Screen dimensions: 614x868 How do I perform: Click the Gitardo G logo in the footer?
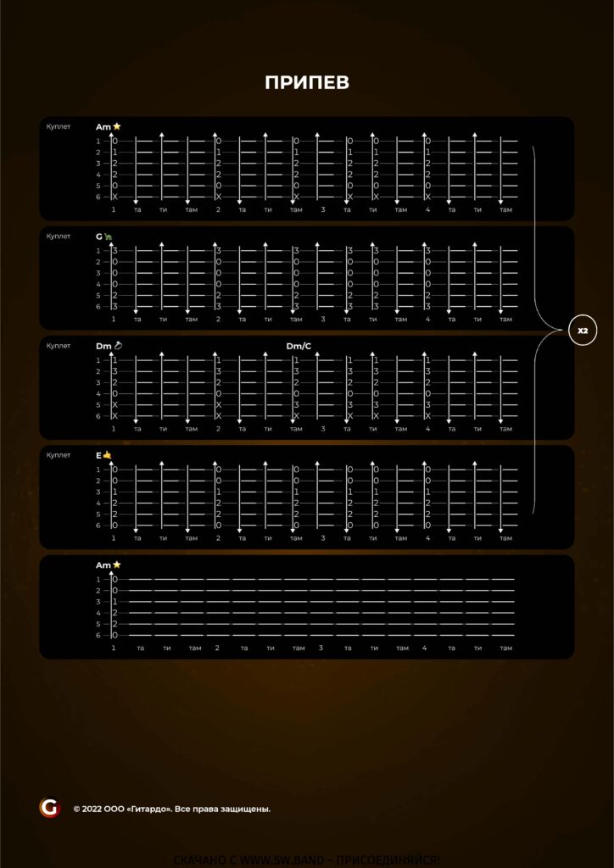point(49,808)
